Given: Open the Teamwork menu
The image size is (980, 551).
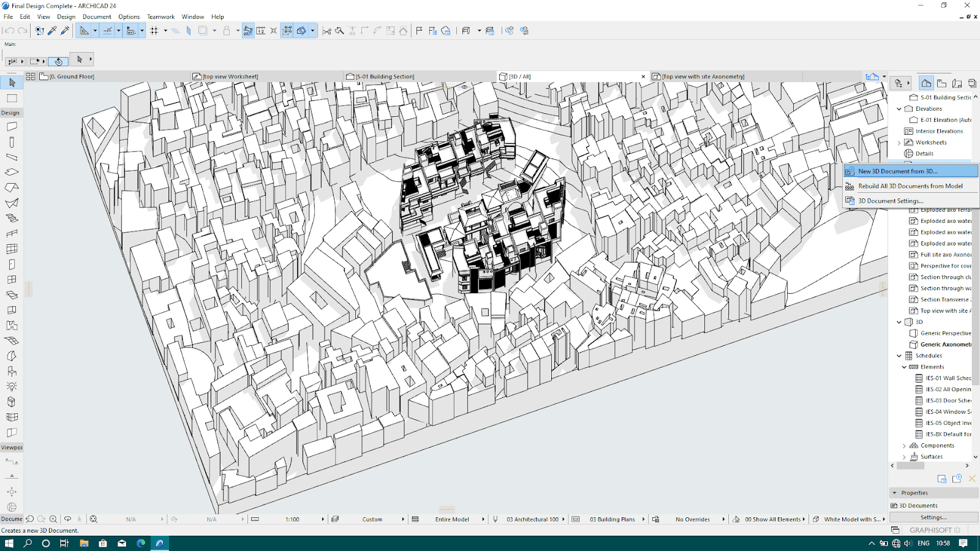Looking at the screenshot, I should click(x=160, y=17).
